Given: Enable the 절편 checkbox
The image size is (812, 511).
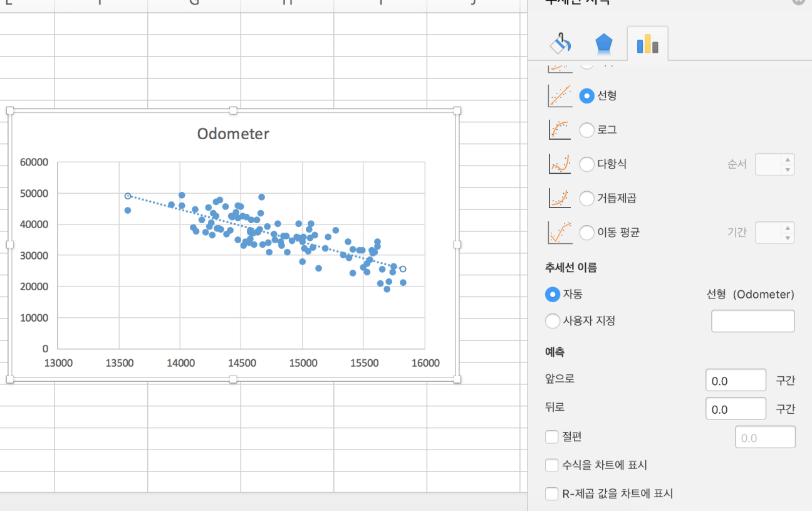Looking at the screenshot, I should coord(552,437).
